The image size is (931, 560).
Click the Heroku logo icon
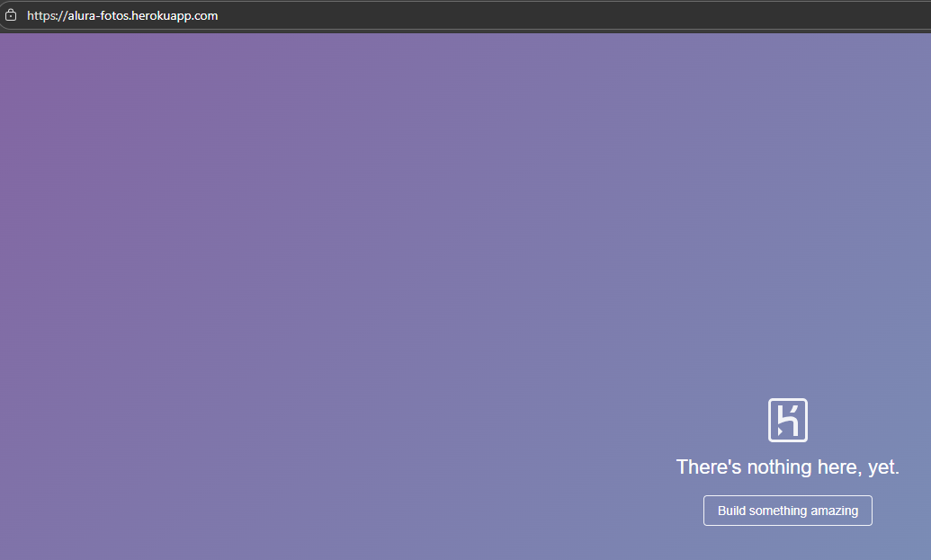pos(787,420)
